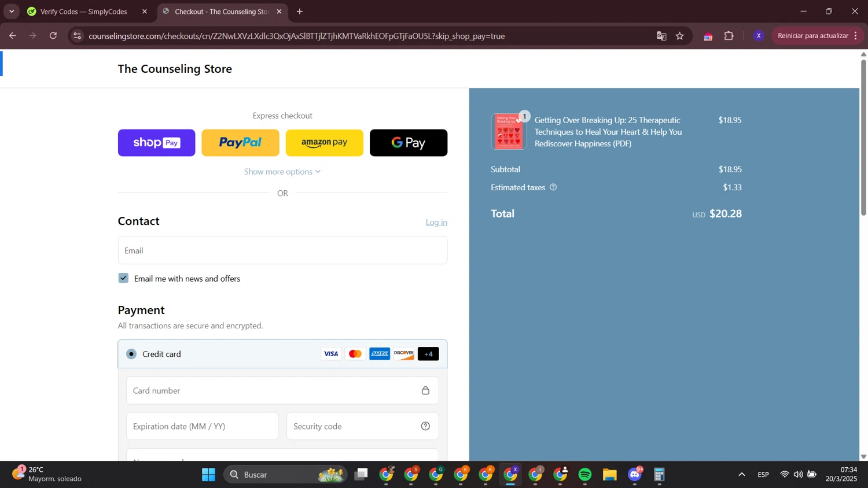Viewport: 868px width, 488px height.
Task: Translate this page icon
Action: pyautogui.click(x=661, y=36)
